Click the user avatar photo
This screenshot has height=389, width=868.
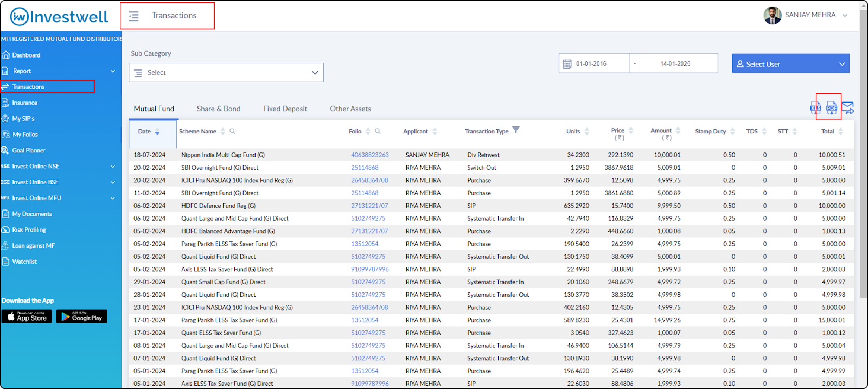click(773, 15)
